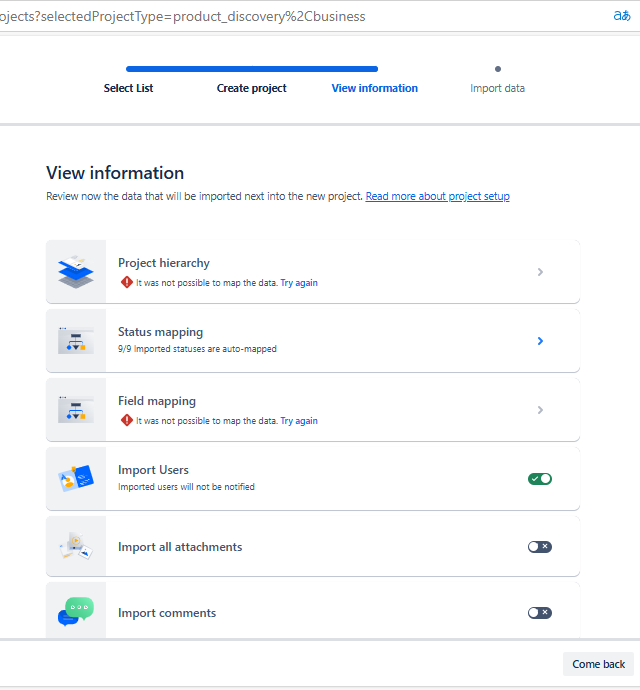
Task: Turn off the Import Users toggle
Action: (540, 479)
